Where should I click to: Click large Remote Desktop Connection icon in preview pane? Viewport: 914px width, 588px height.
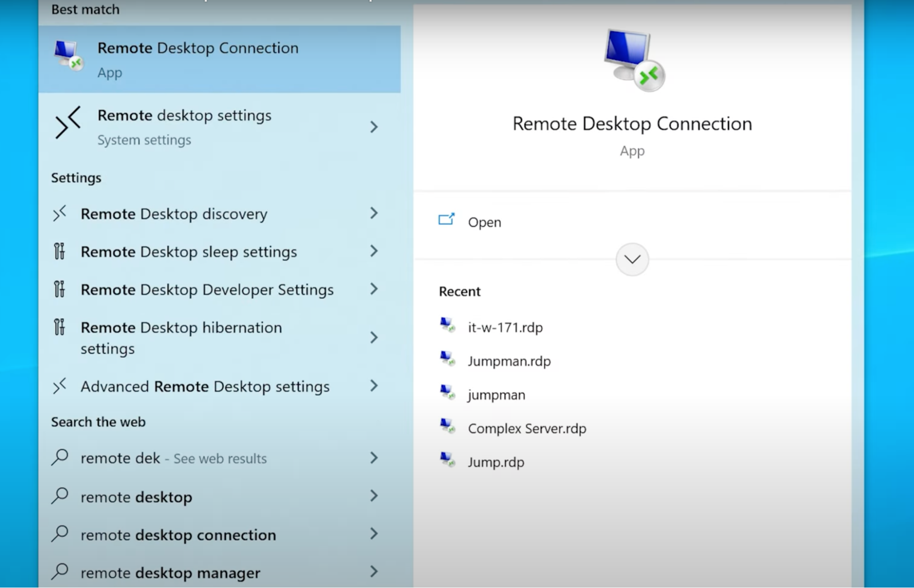point(634,60)
